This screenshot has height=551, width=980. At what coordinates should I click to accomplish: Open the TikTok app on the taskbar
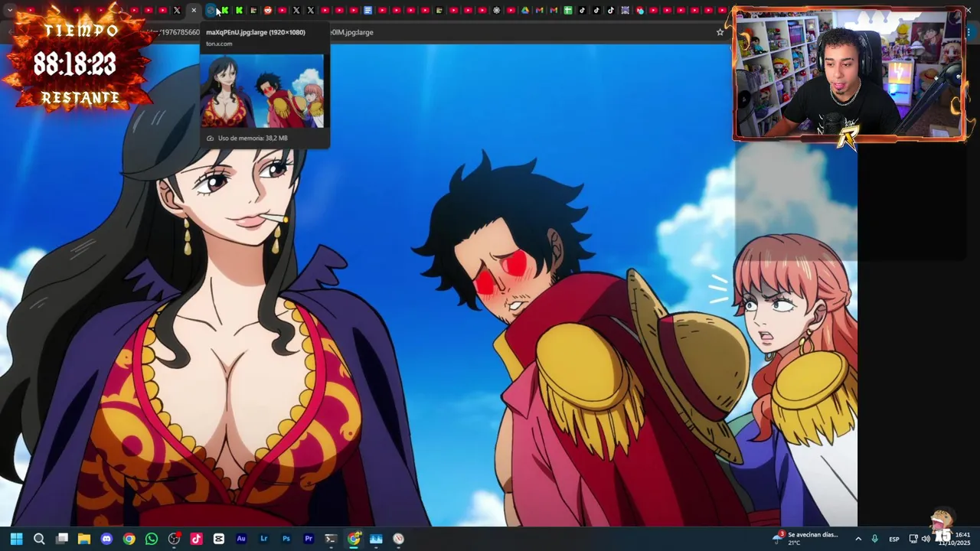(196, 539)
